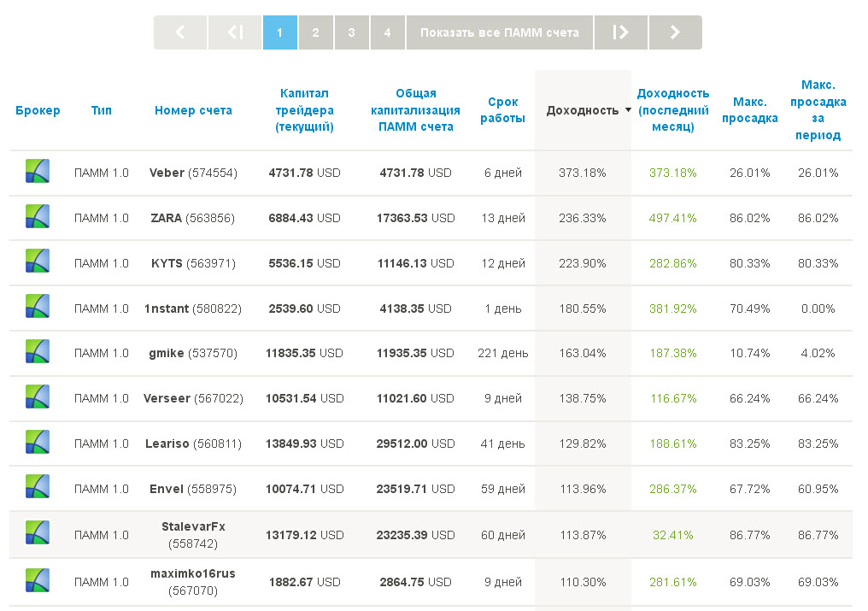Image resolution: width=868 pixels, height=611 pixels.
Task: Open page 3 of the list
Action: 352,32
